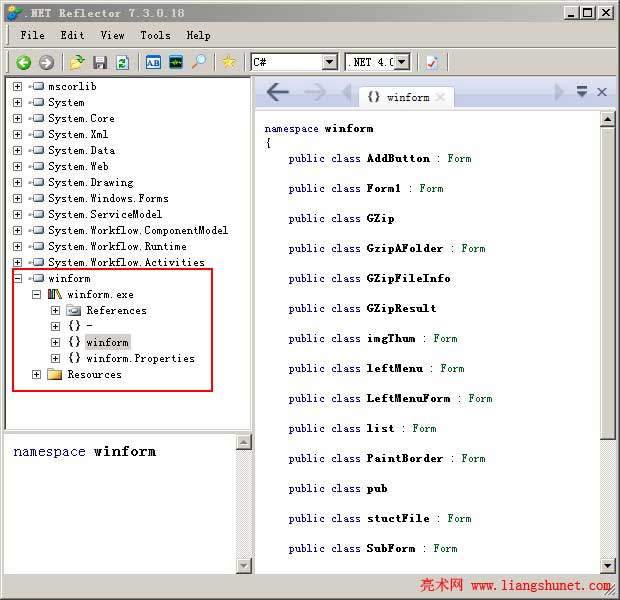Expand the mscorlib node
The width and height of the screenshot is (620, 600).
click(x=17, y=86)
